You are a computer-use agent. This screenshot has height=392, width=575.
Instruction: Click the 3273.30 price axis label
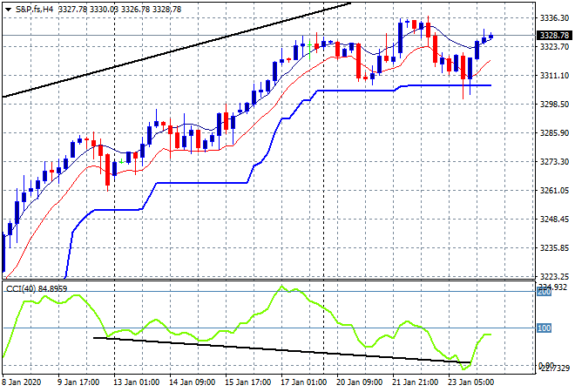click(554, 162)
